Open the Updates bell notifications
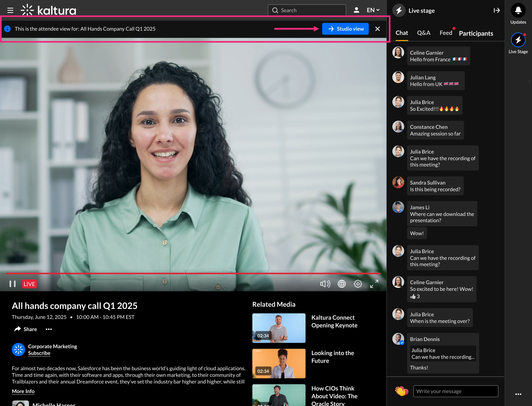This screenshot has width=532, height=406. click(x=518, y=10)
